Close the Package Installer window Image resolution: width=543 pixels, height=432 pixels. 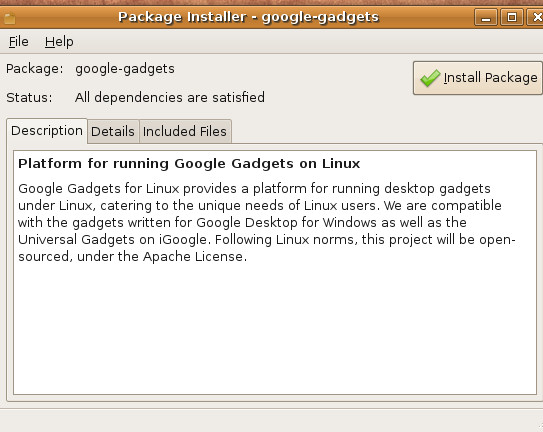536,17
